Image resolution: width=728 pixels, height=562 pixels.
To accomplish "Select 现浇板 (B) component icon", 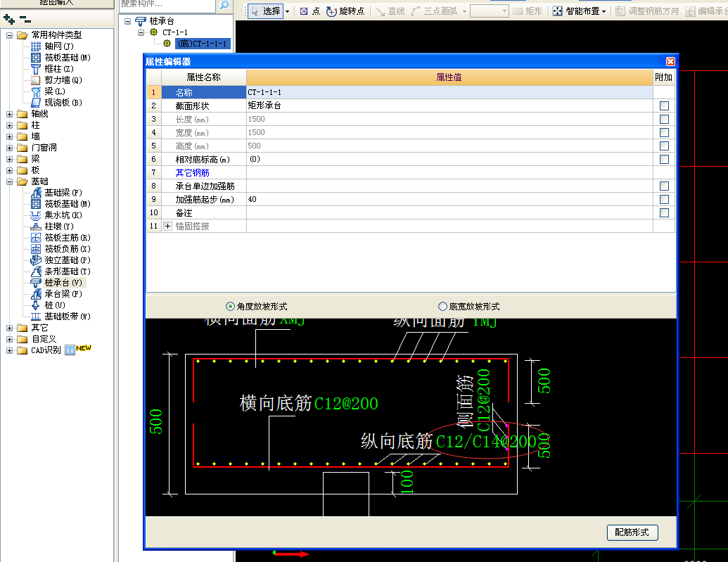I will (36, 103).
